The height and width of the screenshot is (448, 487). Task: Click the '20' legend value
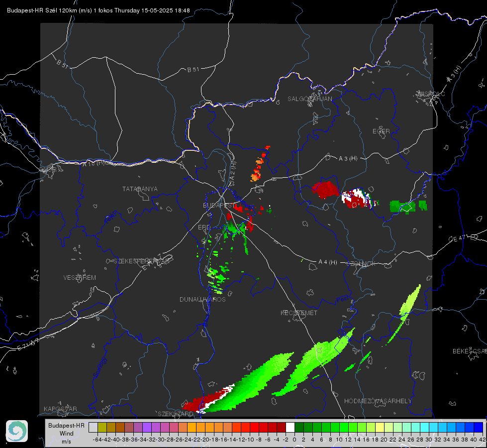point(384,440)
